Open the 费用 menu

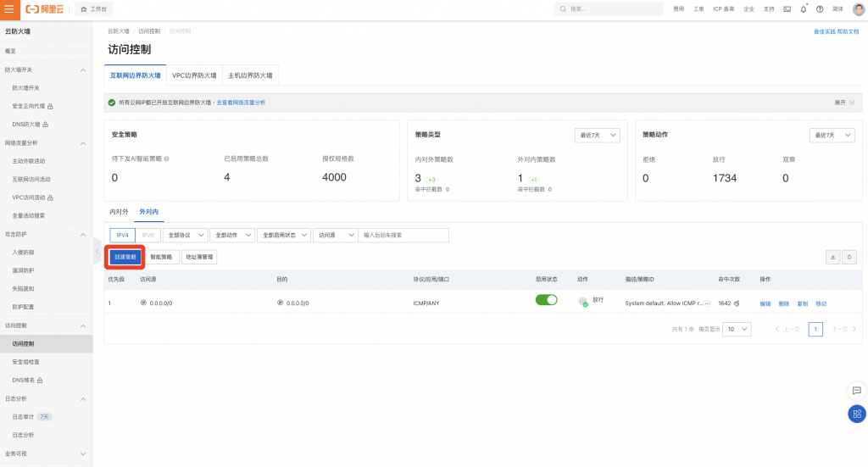[679, 9]
